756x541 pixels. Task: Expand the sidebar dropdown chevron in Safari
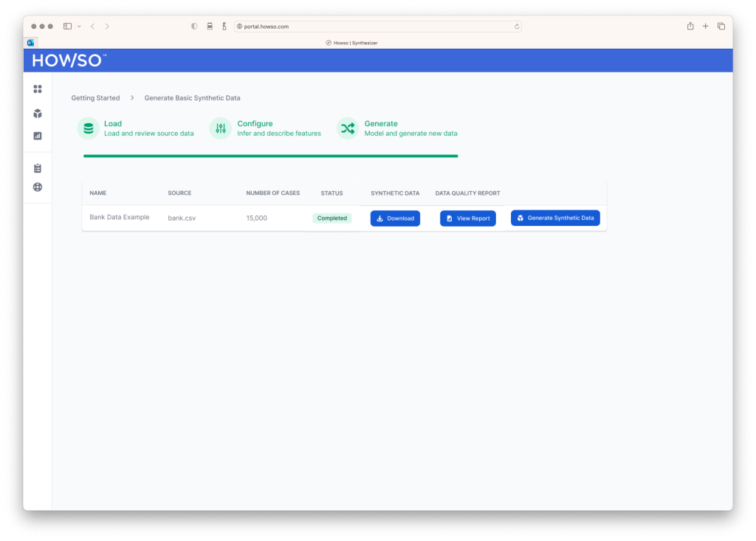[79, 27]
